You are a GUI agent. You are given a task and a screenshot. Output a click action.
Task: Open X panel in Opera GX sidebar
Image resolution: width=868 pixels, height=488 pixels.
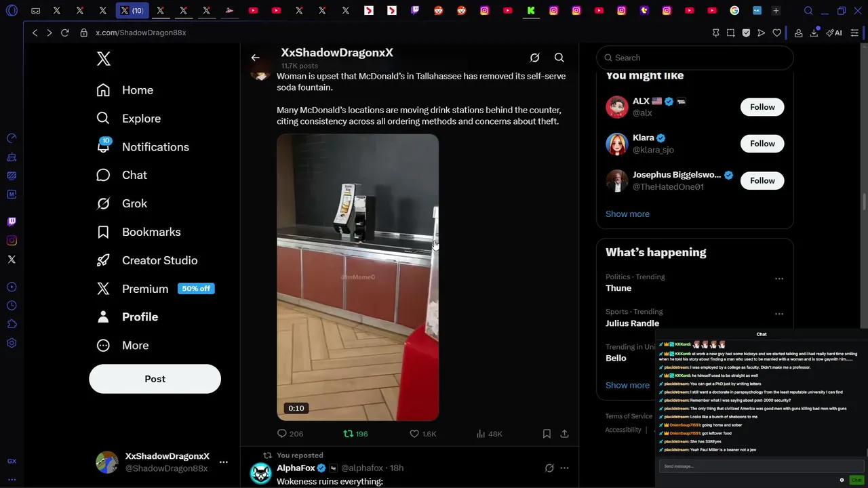click(x=12, y=260)
